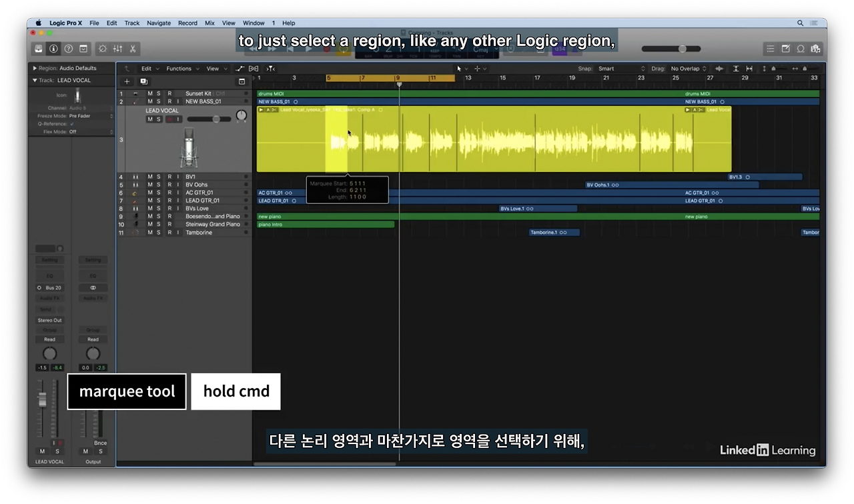Mute the BV Oohs track
Image resolution: width=854 pixels, height=504 pixels.
click(x=150, y=185)
